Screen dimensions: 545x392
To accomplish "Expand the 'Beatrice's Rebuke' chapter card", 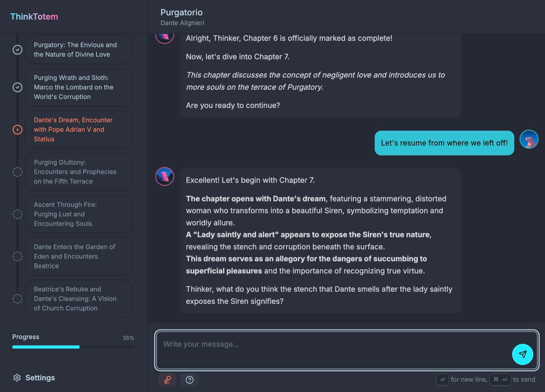I will (x=78, y=298).
